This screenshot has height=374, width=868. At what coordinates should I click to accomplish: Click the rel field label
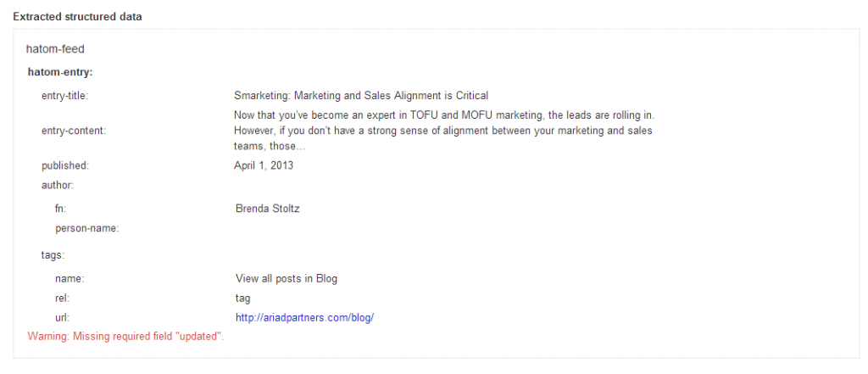[x=62, y=298]
